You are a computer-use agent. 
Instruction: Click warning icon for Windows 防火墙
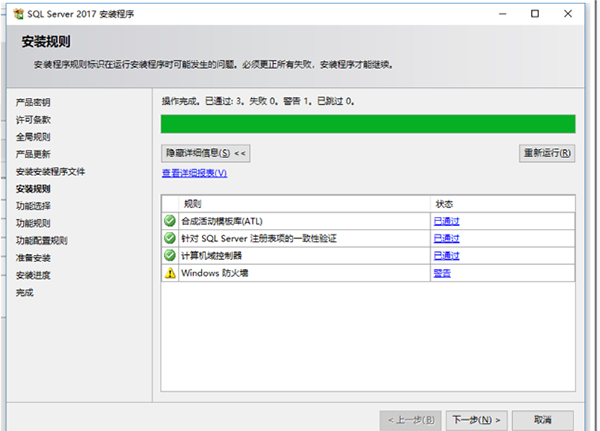click(170, 273)
